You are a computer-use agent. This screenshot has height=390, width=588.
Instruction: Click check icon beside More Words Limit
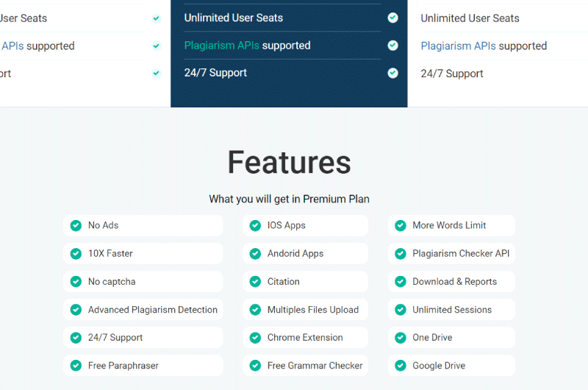point(401,226)
